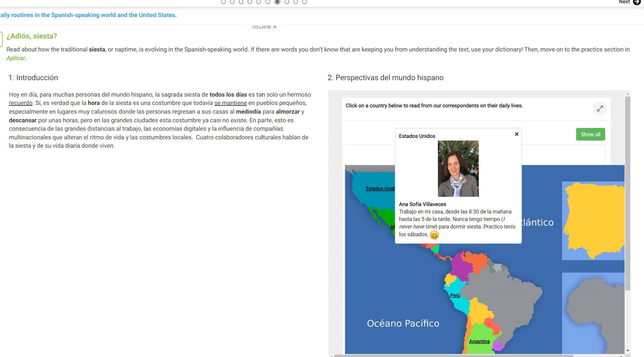
Task: Go to the ninth page dot
Action: click(x=296, y=2)
